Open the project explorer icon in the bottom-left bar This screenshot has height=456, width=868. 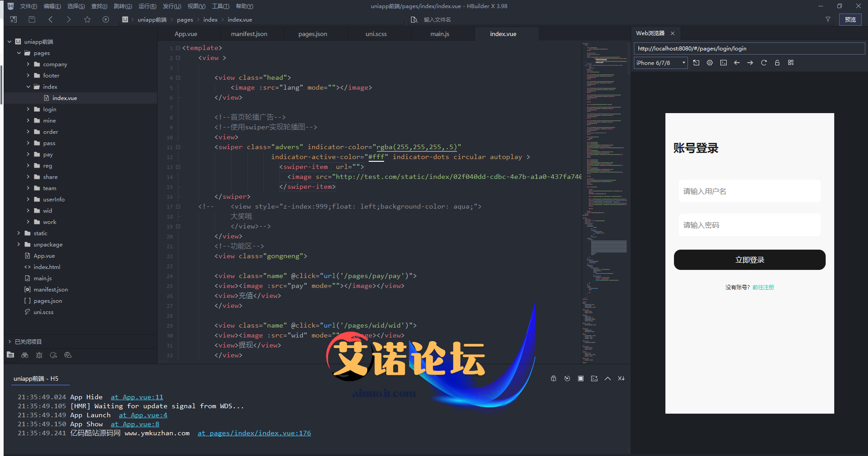(x=10, y=355)
